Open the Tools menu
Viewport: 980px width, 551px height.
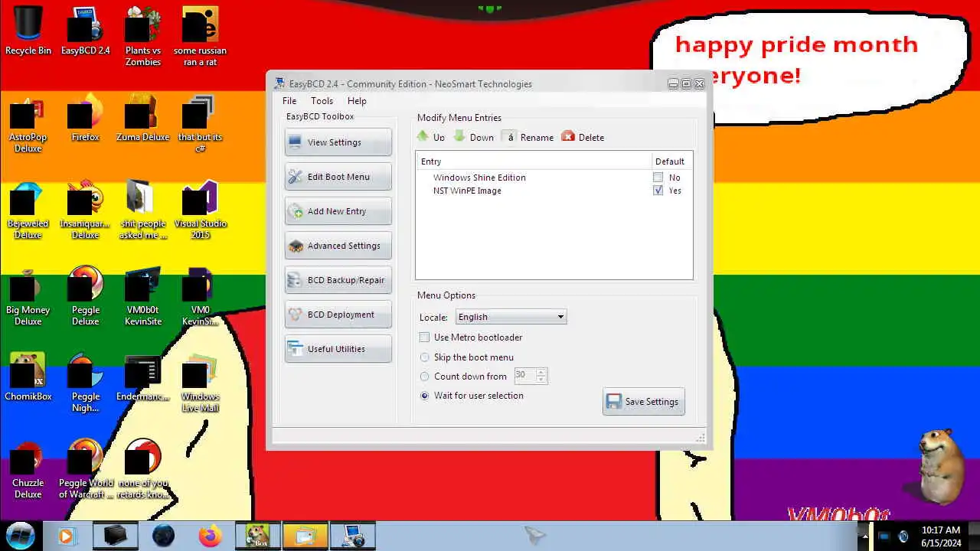coord(322,101)
